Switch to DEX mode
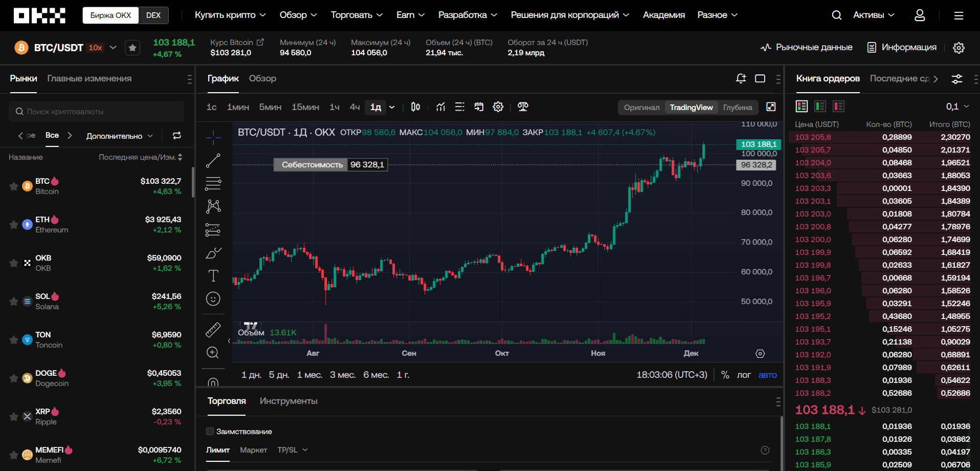The height and width of the screenshot is (471, 980). tap(153, 15)
